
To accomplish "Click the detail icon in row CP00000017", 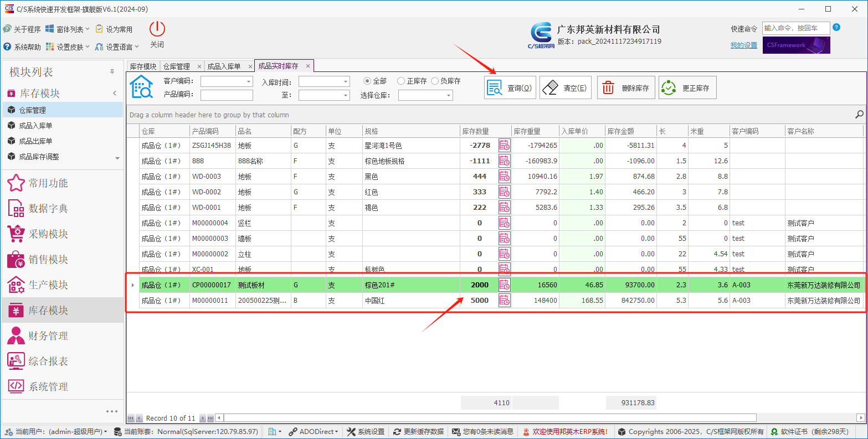I will click(x=505, y=285).
